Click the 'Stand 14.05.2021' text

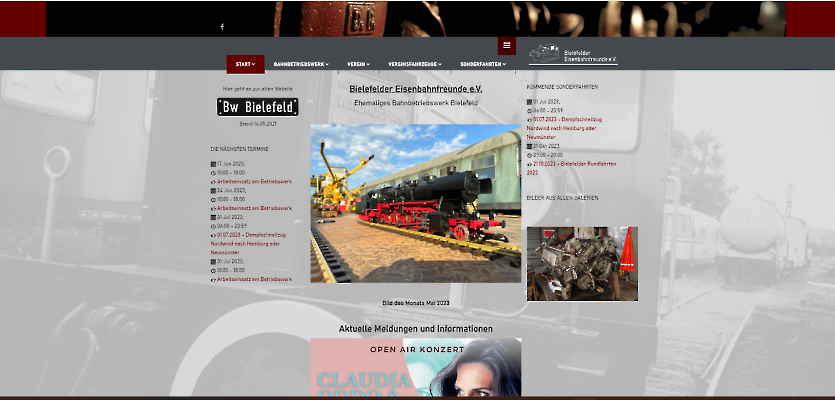258,124
